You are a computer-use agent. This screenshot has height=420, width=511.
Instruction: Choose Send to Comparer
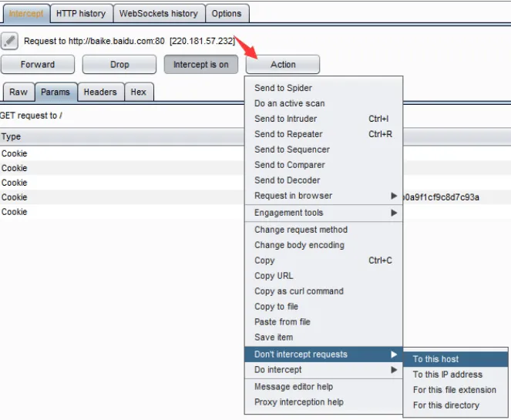tap(324, 165)
